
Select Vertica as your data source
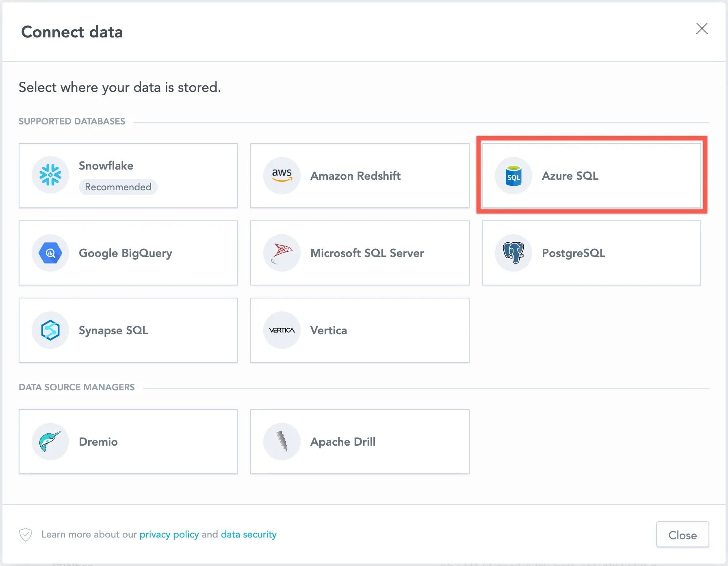click(x=360, y=330)
